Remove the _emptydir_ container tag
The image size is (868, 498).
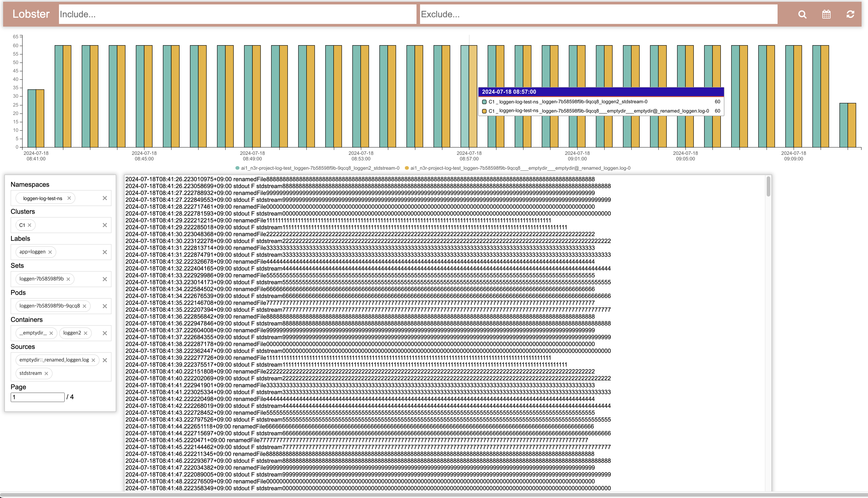[51, 333]
